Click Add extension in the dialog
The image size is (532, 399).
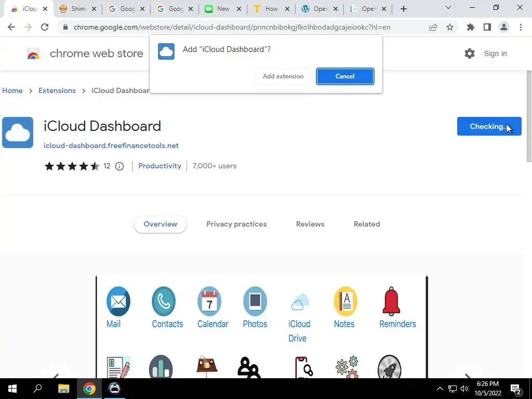click(283, 76)
